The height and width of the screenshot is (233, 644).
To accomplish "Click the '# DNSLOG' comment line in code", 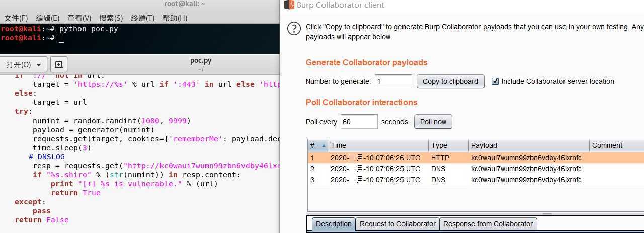I will [x=46, y=157].
